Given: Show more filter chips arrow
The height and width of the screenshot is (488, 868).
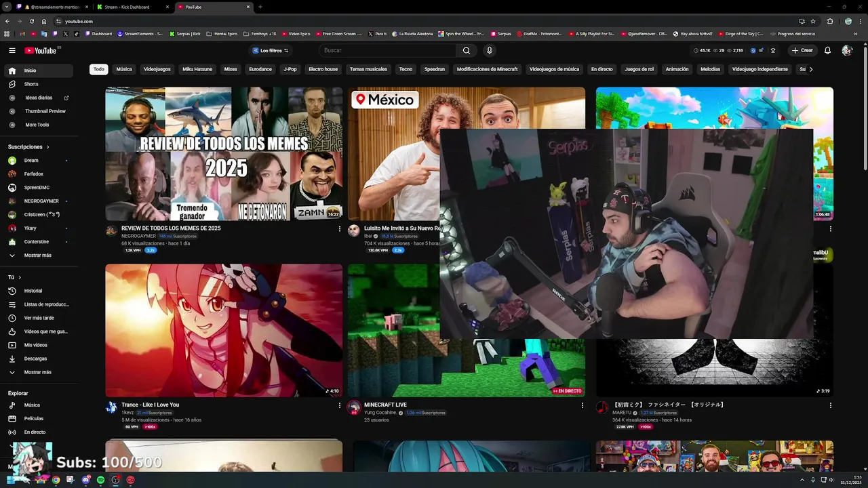Looking at the screenshot, I should [810, 69].
